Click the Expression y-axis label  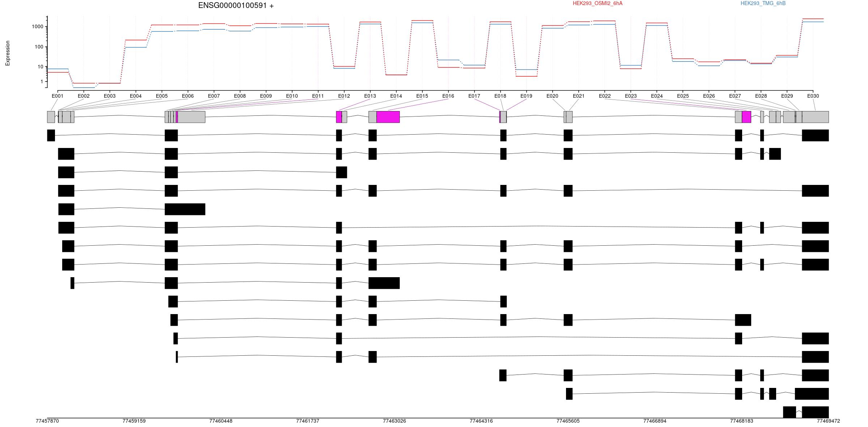8,53
